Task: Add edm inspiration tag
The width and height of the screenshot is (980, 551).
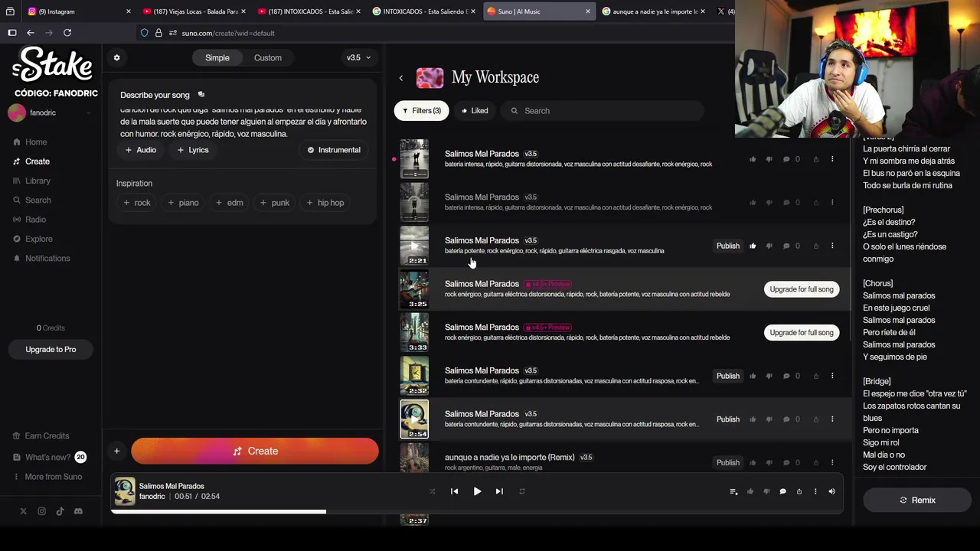Action: (230, 203)
